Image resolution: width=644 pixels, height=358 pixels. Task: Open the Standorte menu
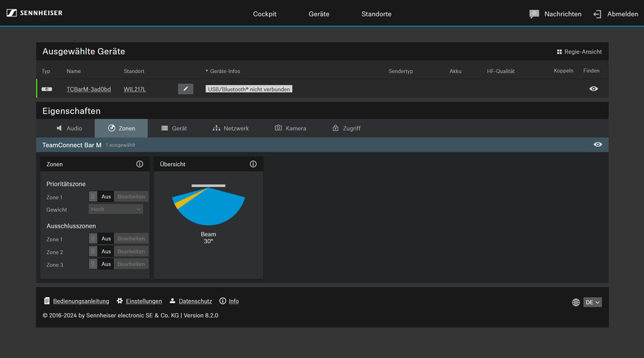(x=376, y=14)
